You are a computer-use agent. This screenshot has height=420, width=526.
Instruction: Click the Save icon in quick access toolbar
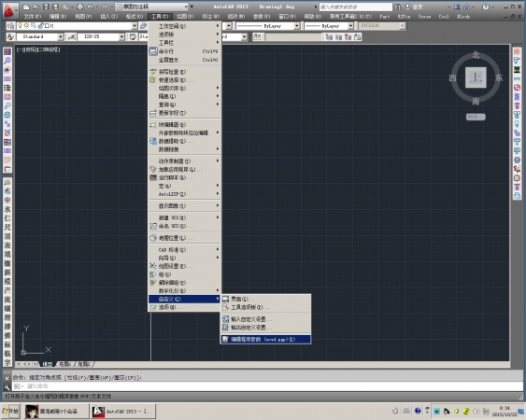[x=46, y=7]
